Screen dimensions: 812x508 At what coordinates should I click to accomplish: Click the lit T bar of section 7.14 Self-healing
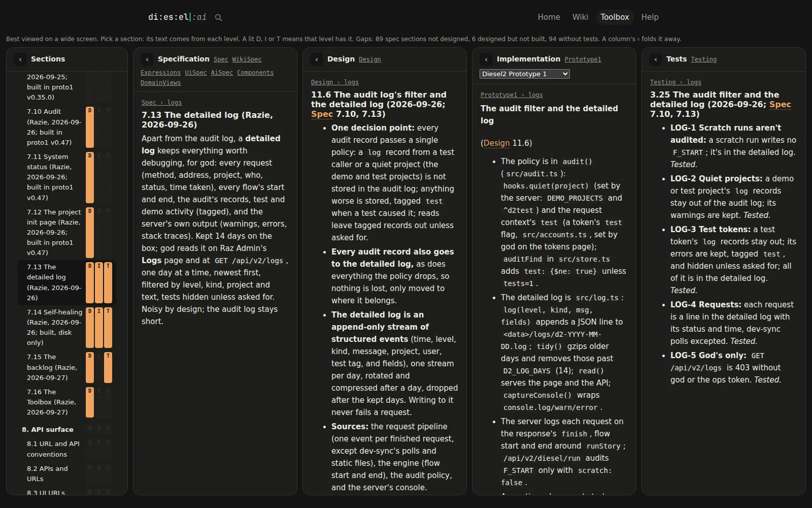[x=108, y=327]
